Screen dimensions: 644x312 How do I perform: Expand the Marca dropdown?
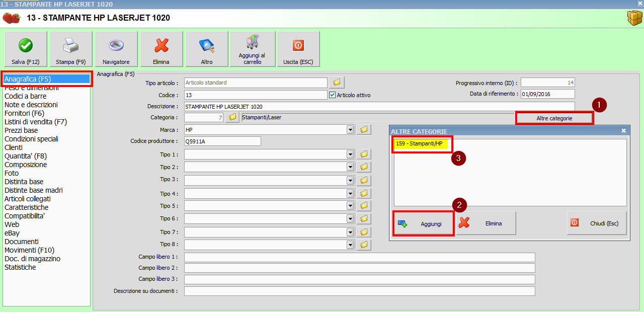click(350, 130)
